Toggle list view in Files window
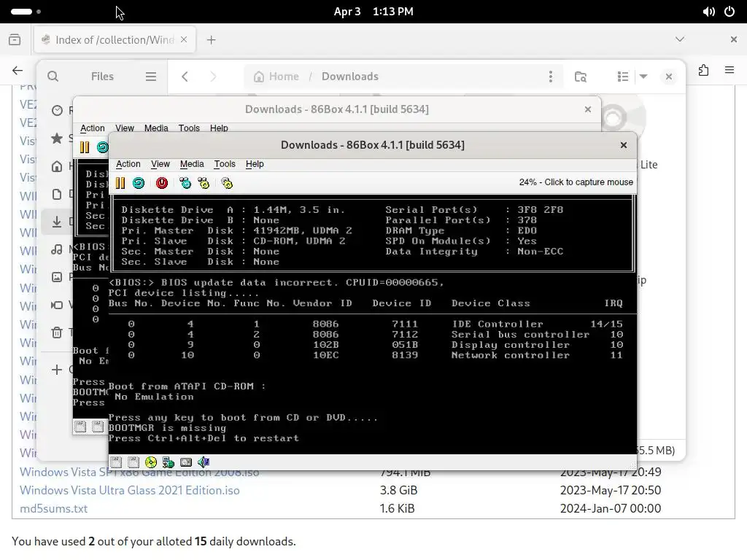This screenshot has width=747, height=560. [623, 76]
